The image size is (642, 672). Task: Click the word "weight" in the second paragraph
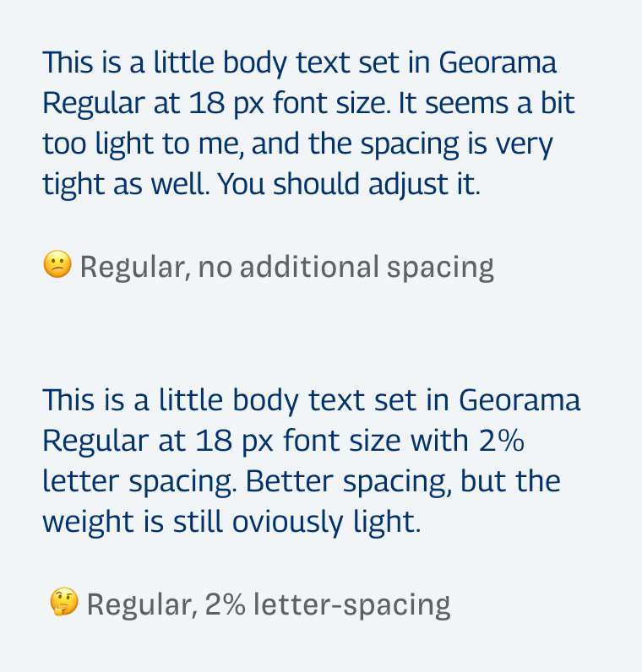pos(89,523)
